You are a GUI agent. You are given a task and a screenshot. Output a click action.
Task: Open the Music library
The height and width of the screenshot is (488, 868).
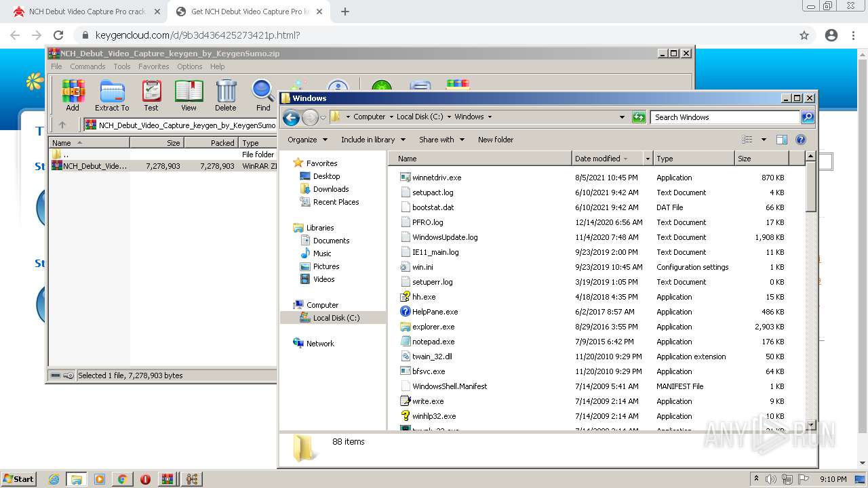tap(322, 253)
